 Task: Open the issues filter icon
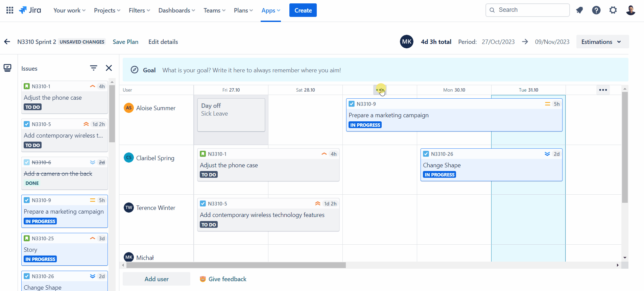click(94, 68)
